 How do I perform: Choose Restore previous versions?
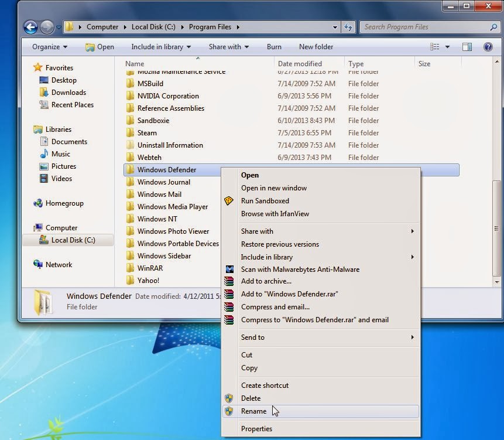coord(321,244)
